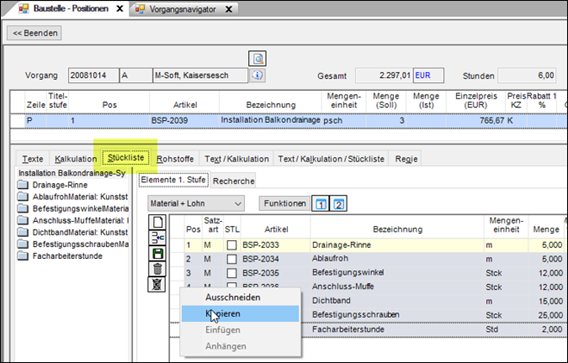Switch to the Vorgangsnavigator window tab

(183, 9)
